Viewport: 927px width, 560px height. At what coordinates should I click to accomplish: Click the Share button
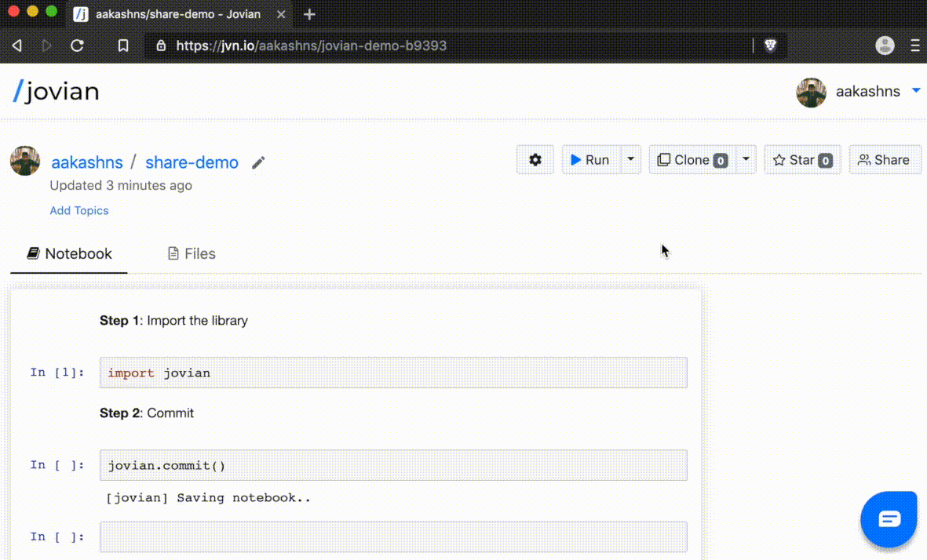[x=885, y=159]
